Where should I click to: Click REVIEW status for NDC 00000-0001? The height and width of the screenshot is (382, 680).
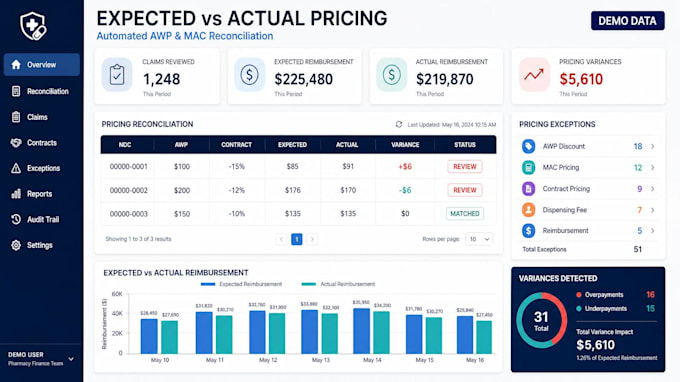click(464, 167)
